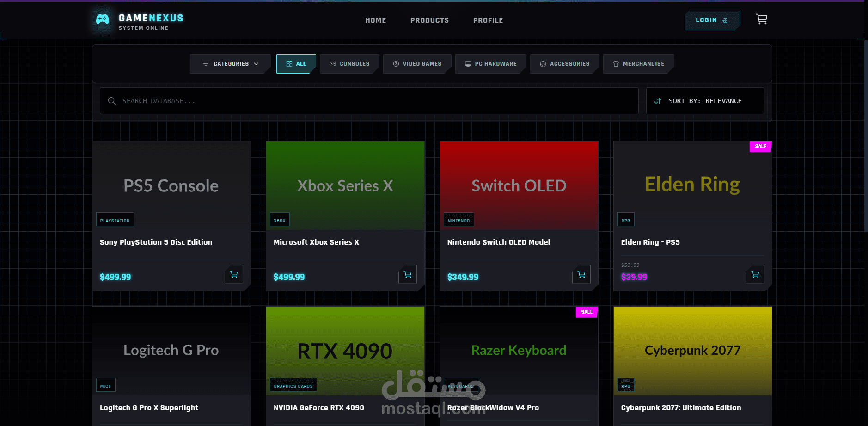The image size is (868, 426).
Task: Open the RTX 4090 product image
Action: point(345,351)
